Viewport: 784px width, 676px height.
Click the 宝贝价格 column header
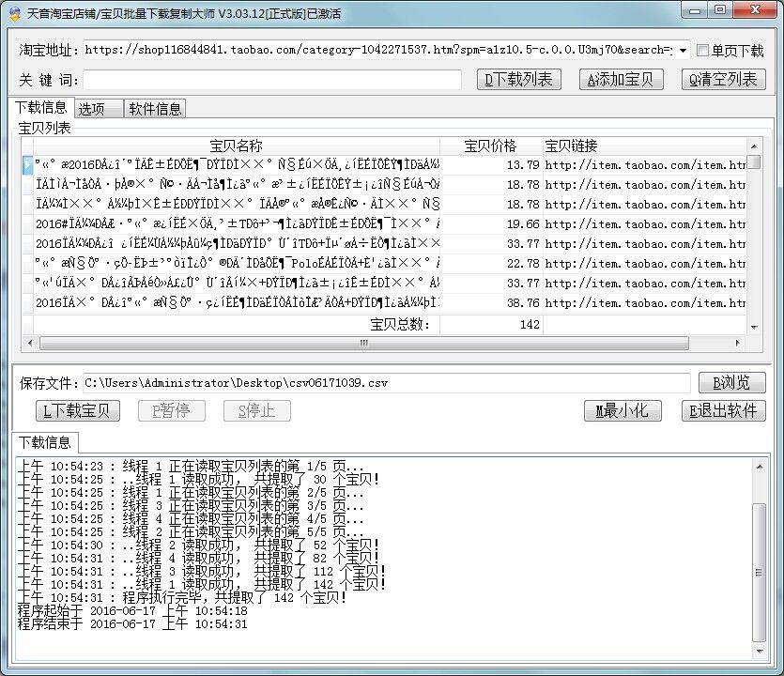tap(490, 146)
